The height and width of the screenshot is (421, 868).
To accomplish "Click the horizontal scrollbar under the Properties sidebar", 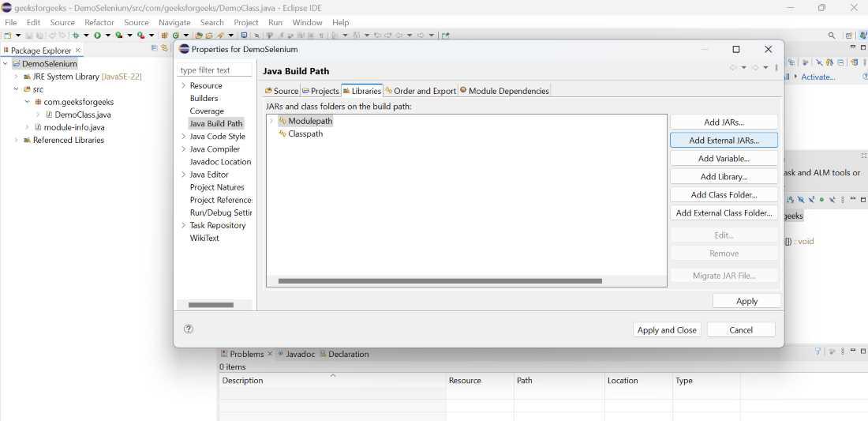I will point(211,305).
